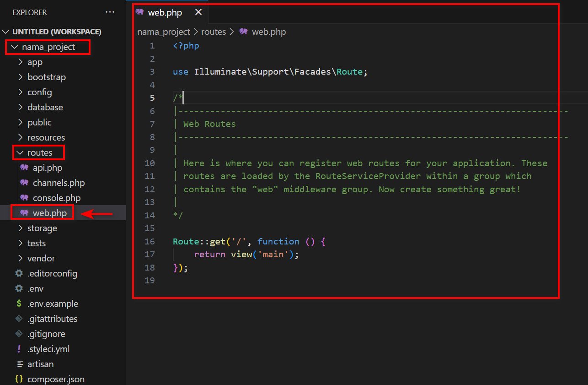The height and width of the screenshot is (385, 588).
Task: Expand the storage folder
Action: [x=20, y=228]
